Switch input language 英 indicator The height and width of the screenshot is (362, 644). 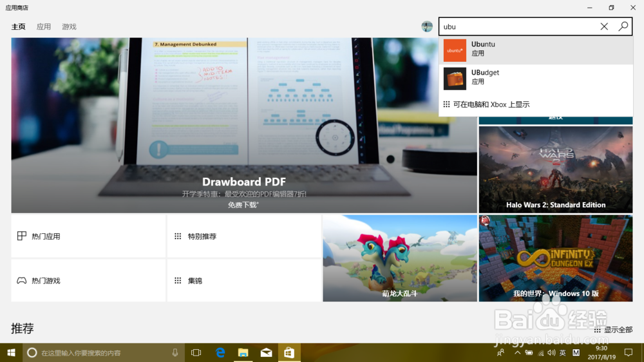pyautogui.click(x=563, y=352)
